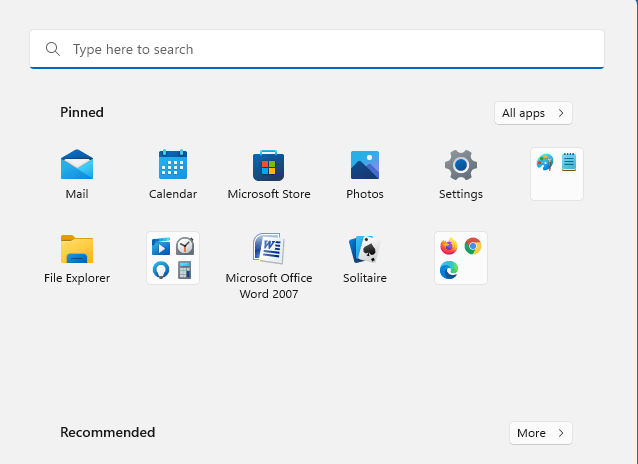The width and height of the screenshot is (638, 464).
Task: Click the Movies & TV icon in folder
Action: (x=161, y=246)
